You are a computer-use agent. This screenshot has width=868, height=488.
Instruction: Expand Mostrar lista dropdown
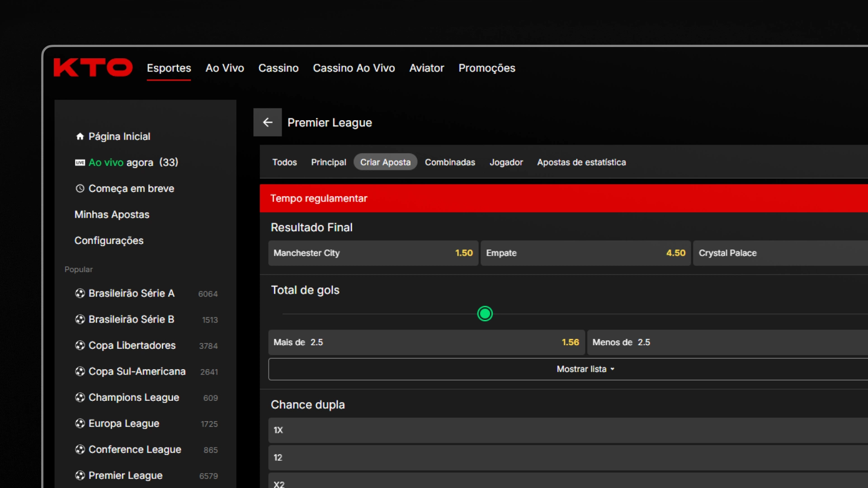coord(586,369)
